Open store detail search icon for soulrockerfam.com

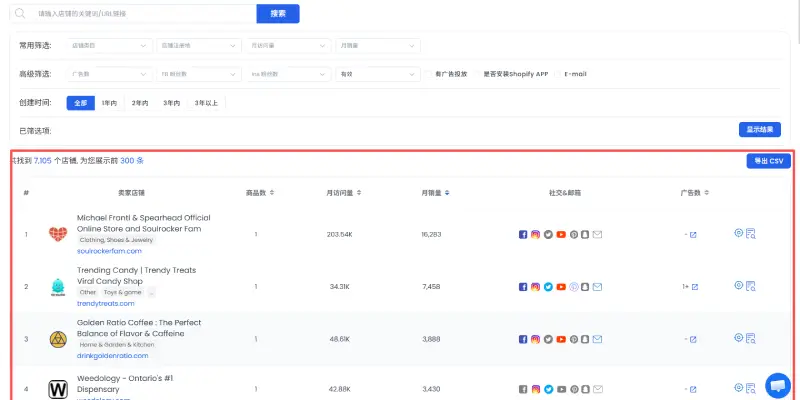[x=751, y=234]
